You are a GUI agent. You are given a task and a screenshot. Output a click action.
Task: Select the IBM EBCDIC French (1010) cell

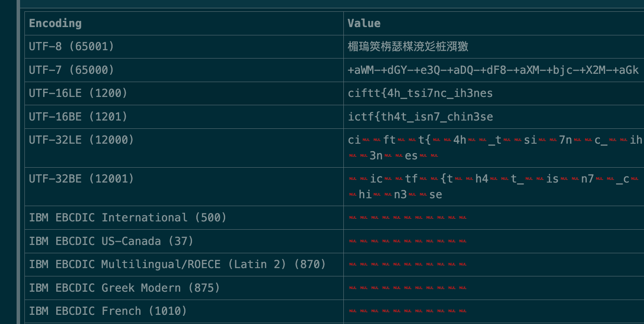tap(108, 311)
